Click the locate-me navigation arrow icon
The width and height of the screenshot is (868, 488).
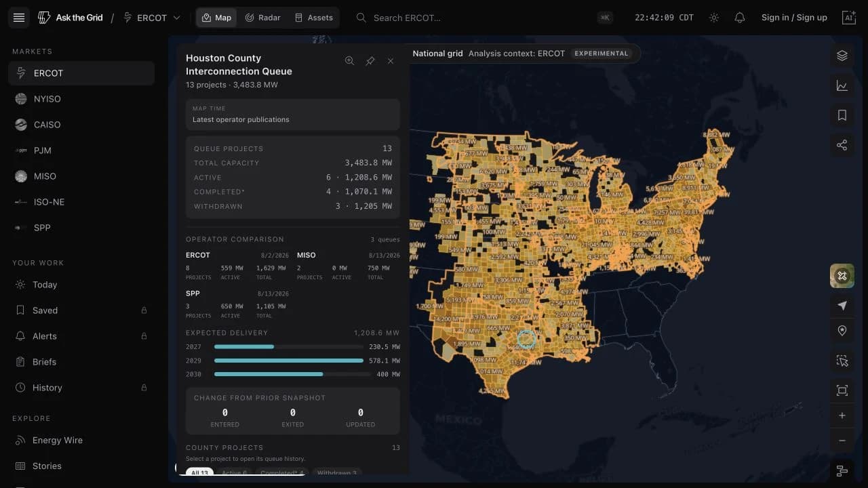[x=842, y=306]
